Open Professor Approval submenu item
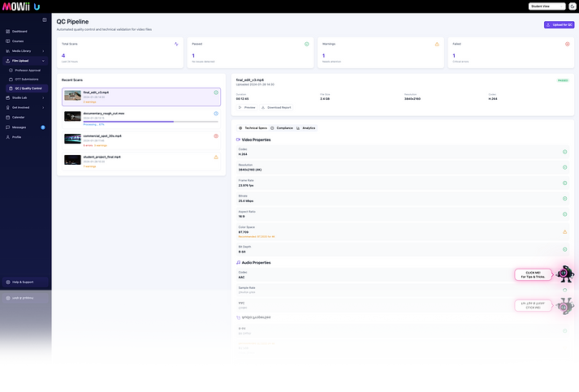This screenshot has height=392, width=579. click(28, 70)
